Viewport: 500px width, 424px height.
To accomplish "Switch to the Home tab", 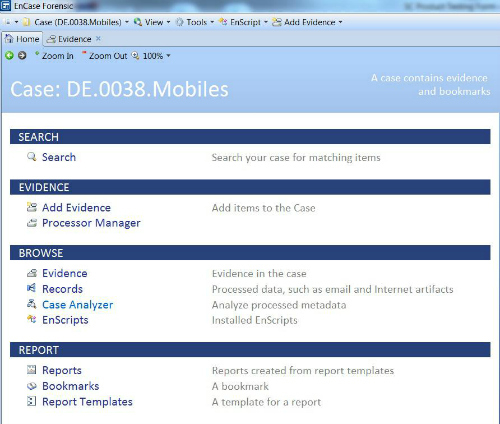I will coord(22,39).
